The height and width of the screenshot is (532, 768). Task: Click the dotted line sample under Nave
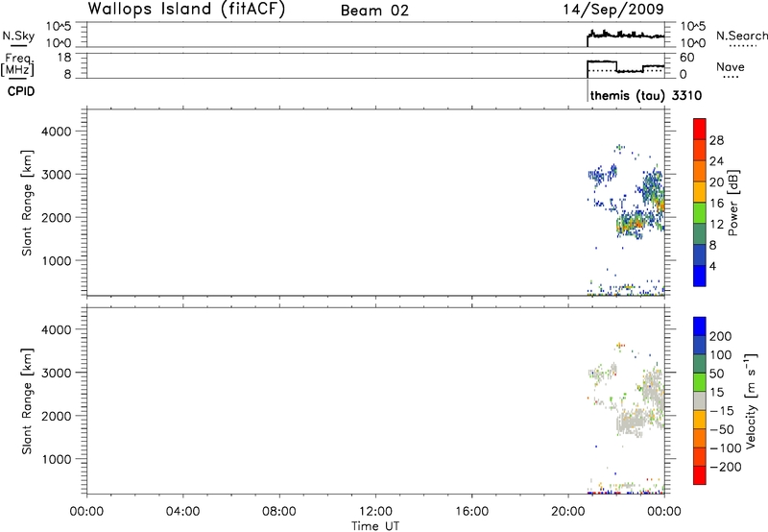pyautogui.click(x=732, y=77)
